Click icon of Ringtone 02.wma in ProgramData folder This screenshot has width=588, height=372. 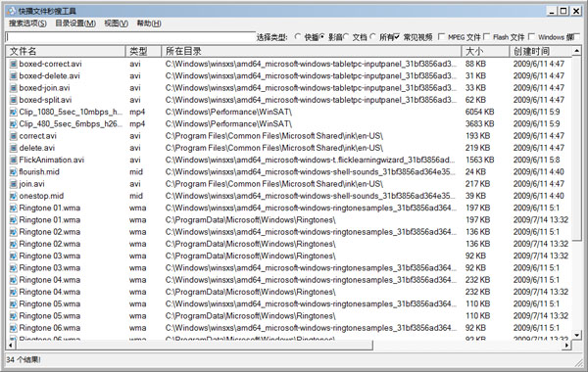point(14,244)
